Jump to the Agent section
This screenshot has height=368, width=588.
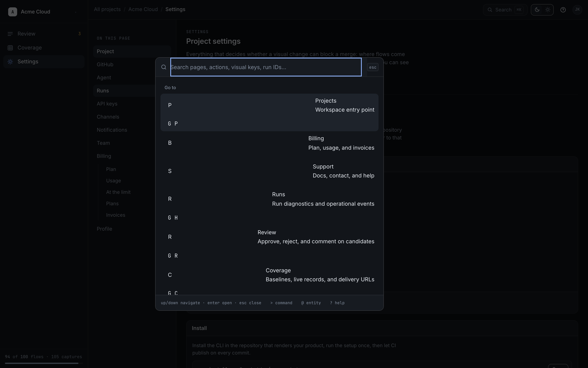pos(124,78)
